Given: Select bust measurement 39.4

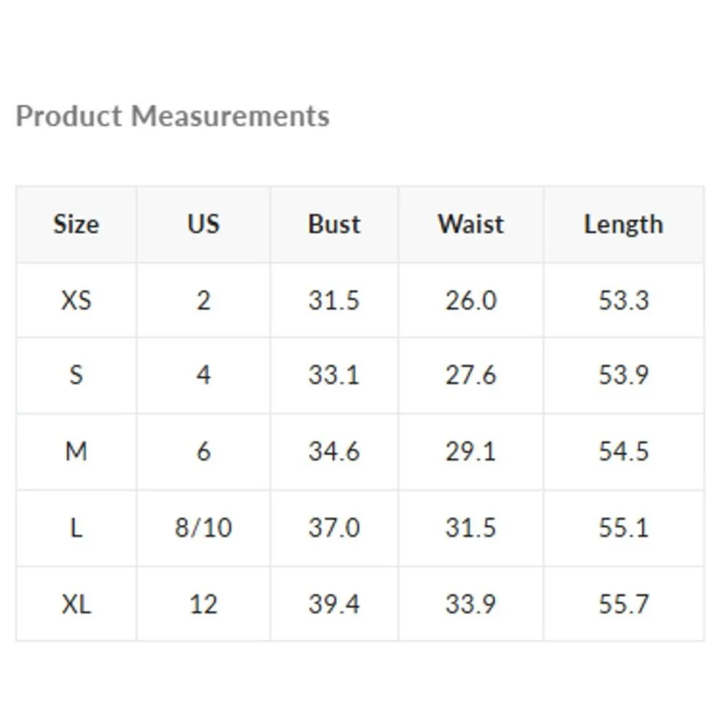Looking at the screenshot, I should click(x=334, y=604).
